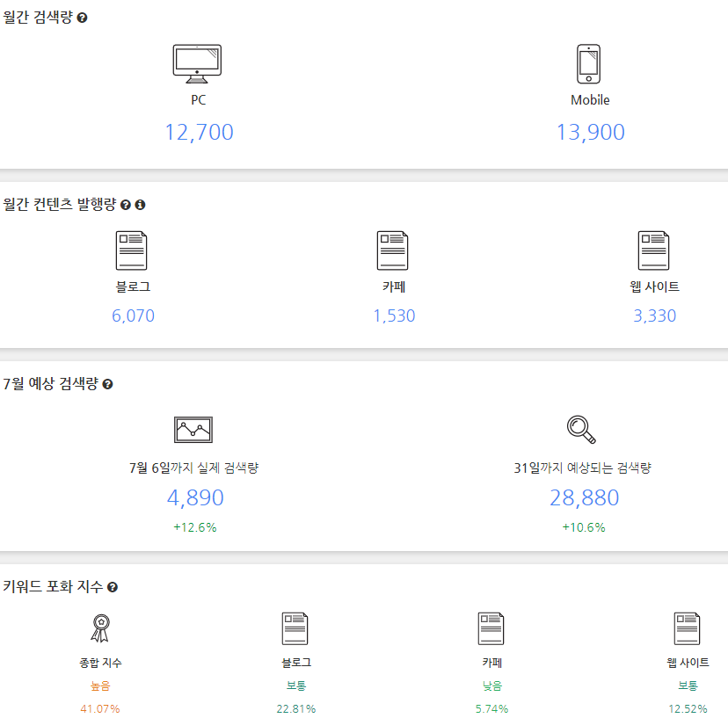
Task: Click 웹 사이트 document icon in 포화 지수 section
Action: coord(688,628)
